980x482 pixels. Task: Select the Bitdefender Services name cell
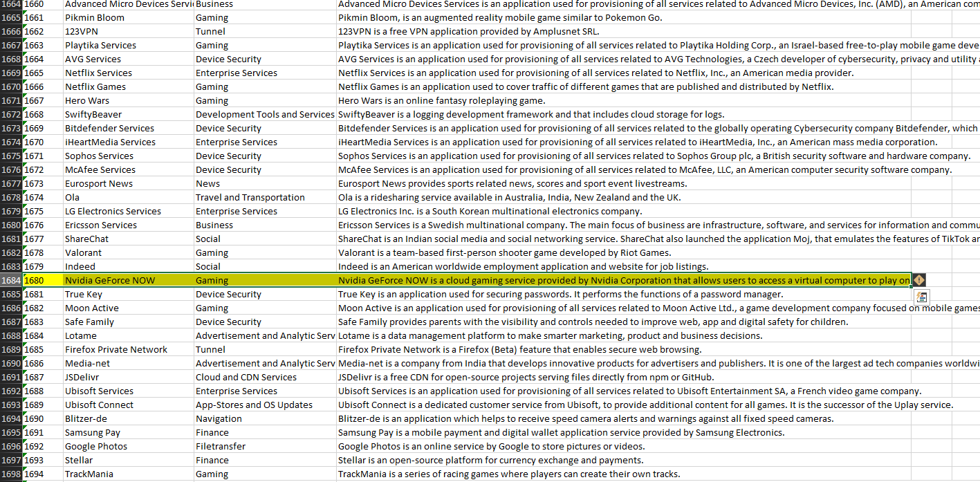129,128
